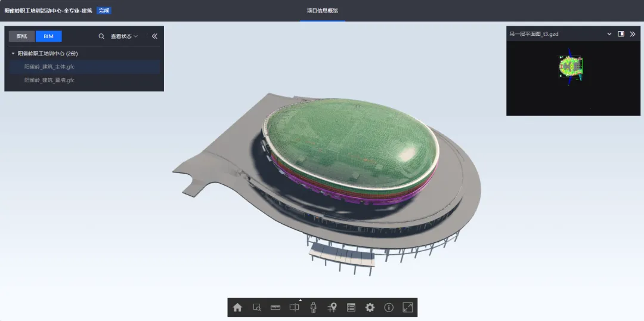Screen dimensions: 644x321
Task: Open the 查看状态 dropdown
Action: coord(124,36)
